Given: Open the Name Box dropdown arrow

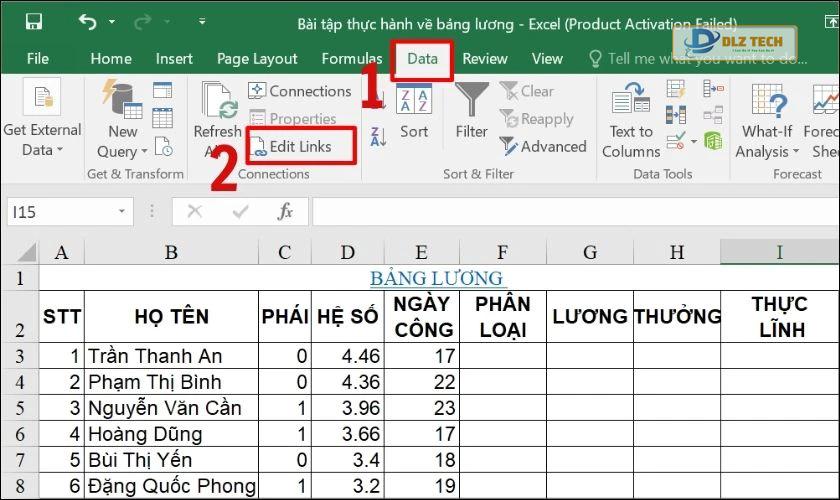Looking at the screenshot, I should click(x=122, y=212).
